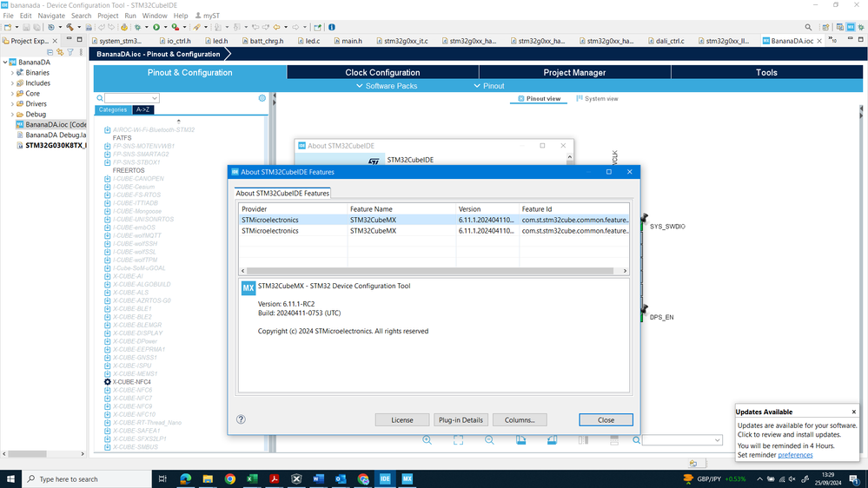Click the Close button in Features dialog
Image resolution: width=868 pixels, height=488 pixels.
coord(606,420)
